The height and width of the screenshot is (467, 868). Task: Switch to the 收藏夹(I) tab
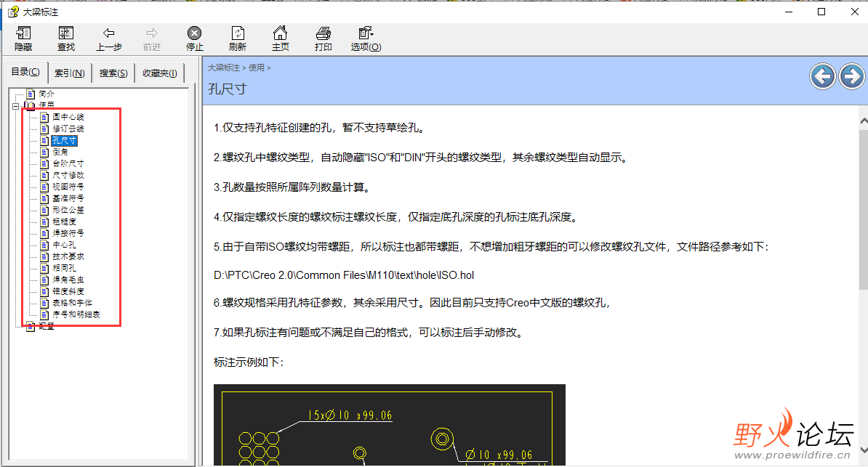click(159, 73)
